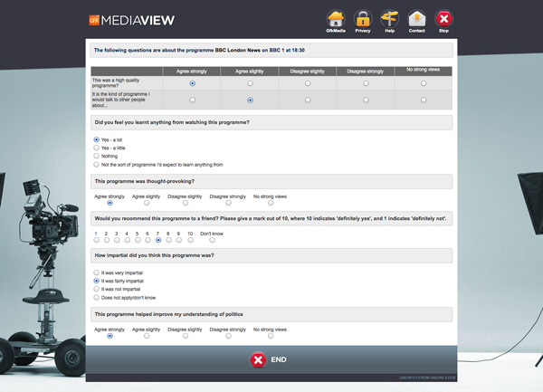Open the Contact envelope icon

416,19
